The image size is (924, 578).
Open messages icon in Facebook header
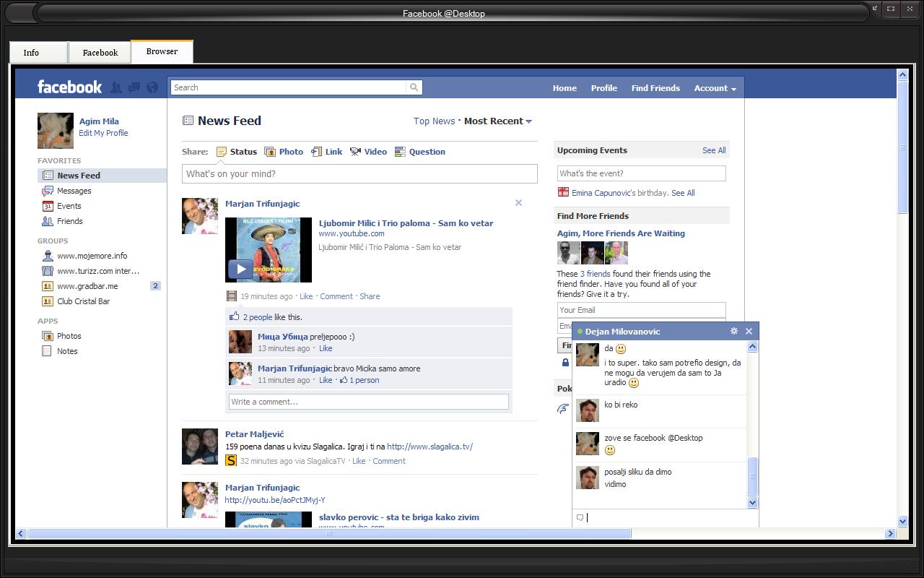click(x=134, y=87)
